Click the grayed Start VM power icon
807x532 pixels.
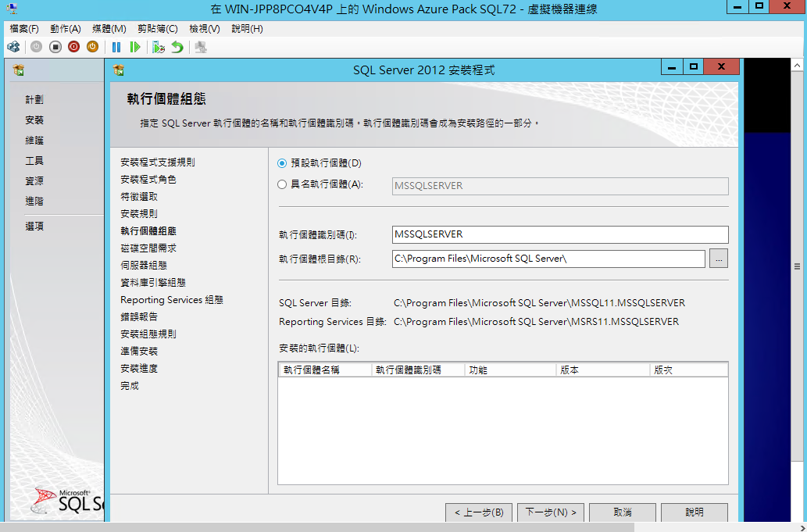(x=36, y=48)
